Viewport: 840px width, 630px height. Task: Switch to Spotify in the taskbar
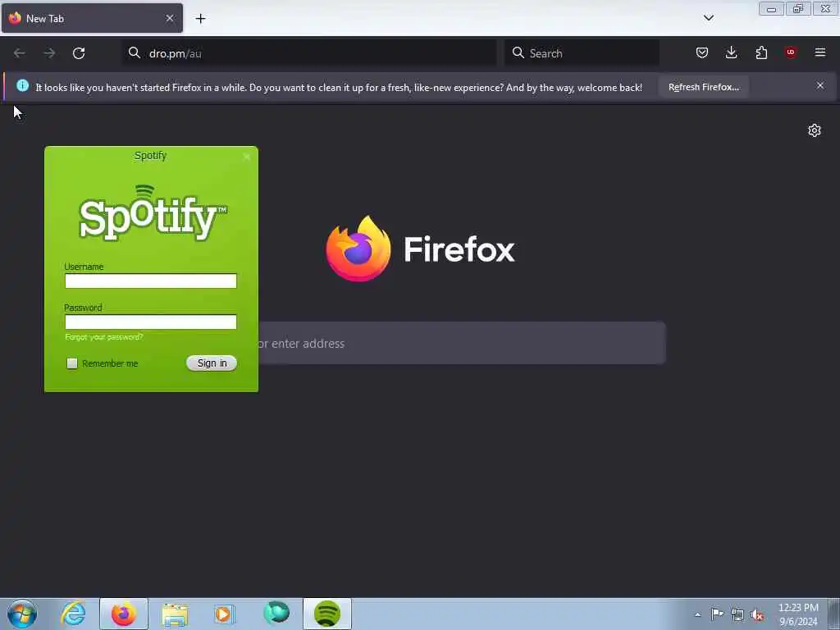327,614
